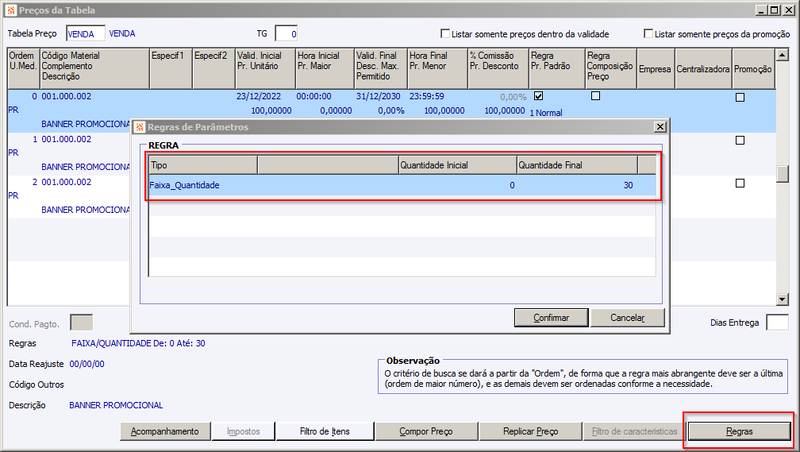Click the Cond. Pagto. field
800x452 pixels.
[81, 322]
